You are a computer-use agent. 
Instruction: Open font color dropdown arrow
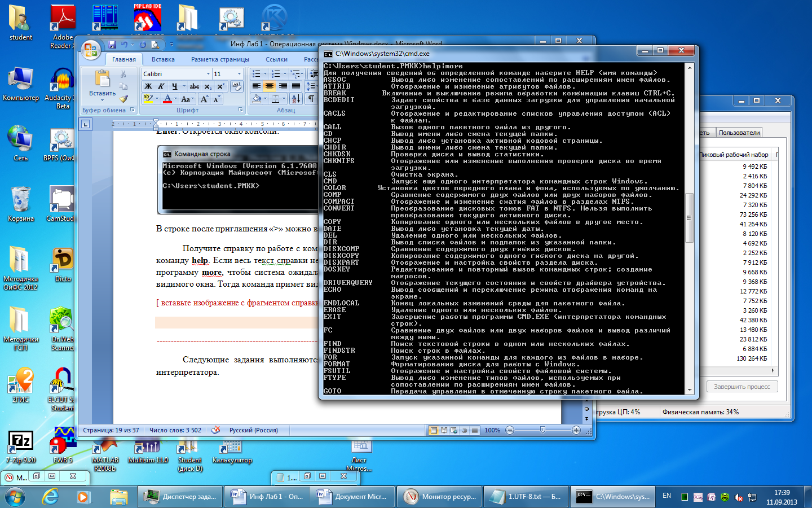click(x=176, y=99)
